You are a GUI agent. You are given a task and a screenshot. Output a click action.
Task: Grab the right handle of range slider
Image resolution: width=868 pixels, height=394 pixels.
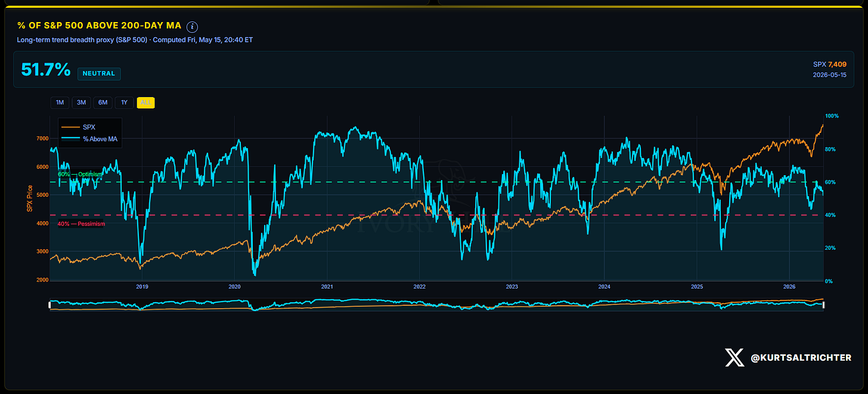[823, 305]
